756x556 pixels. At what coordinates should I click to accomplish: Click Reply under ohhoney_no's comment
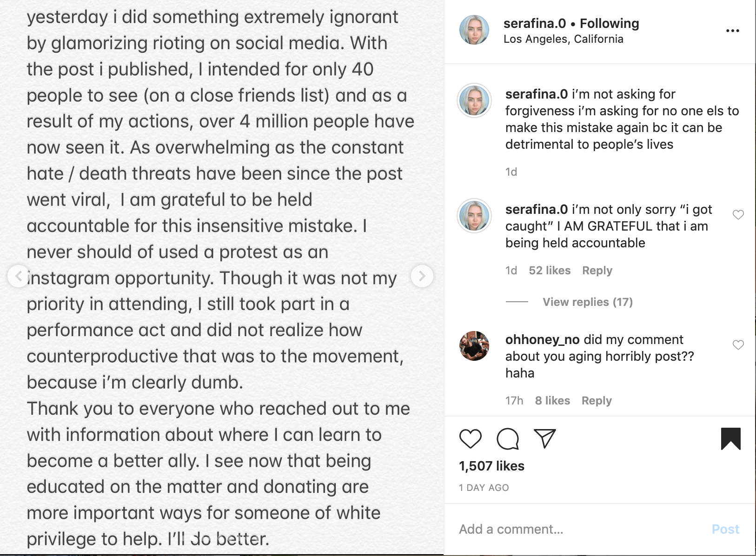pos(597,401)
